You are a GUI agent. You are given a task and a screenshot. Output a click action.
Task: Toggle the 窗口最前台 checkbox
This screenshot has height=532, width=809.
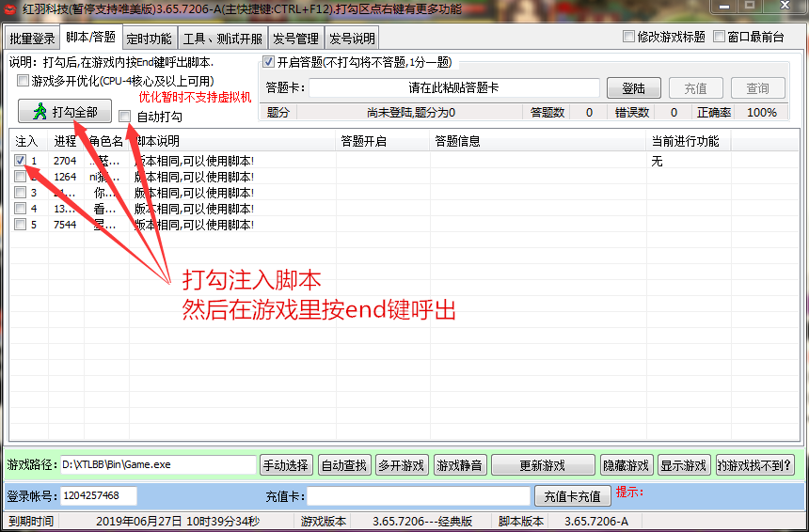[x=720, y=38]
